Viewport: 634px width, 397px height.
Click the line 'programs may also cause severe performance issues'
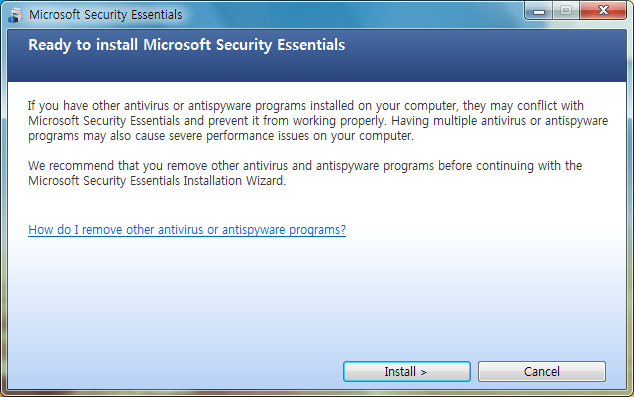[x=221, y=136]
